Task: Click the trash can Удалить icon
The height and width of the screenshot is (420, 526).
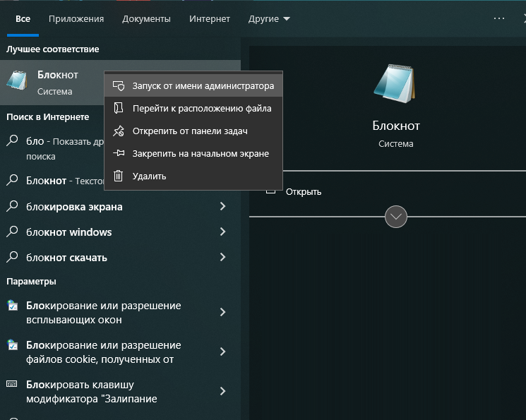Action: click(x=119, y=176)
